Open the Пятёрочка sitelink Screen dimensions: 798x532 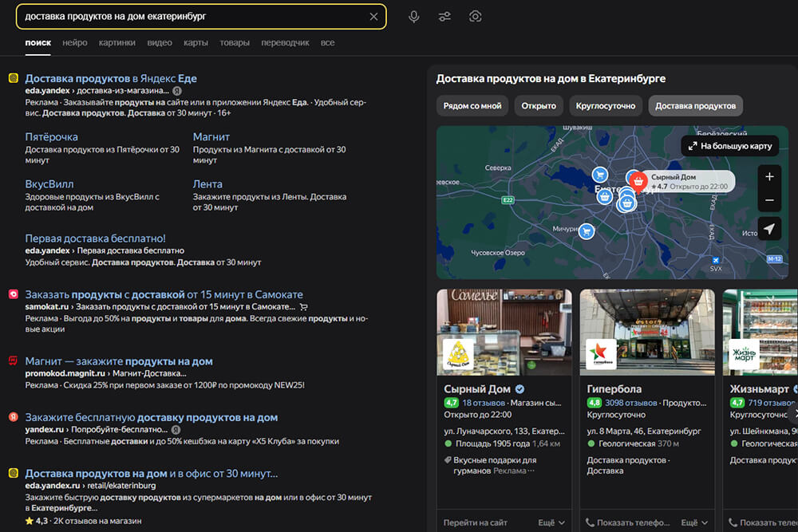[x=51, y=137]
